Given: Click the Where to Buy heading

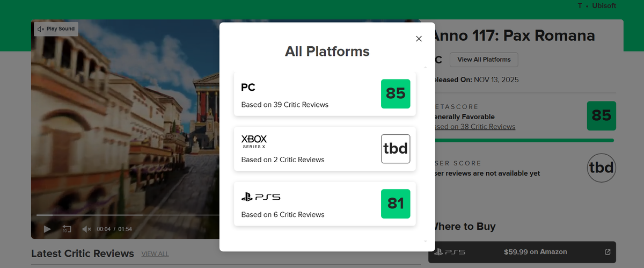Looking at the screenshot, I should point(465,226).
